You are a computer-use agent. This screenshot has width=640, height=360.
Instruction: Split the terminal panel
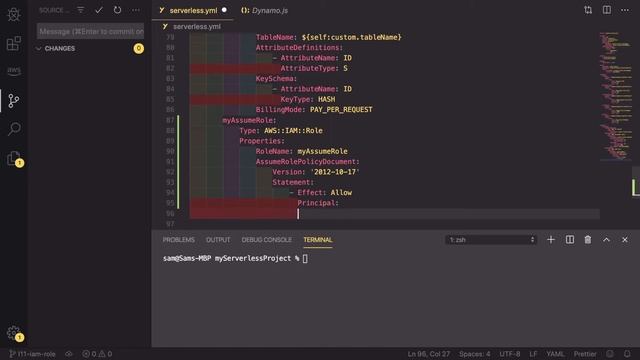[x=570, y=240]
